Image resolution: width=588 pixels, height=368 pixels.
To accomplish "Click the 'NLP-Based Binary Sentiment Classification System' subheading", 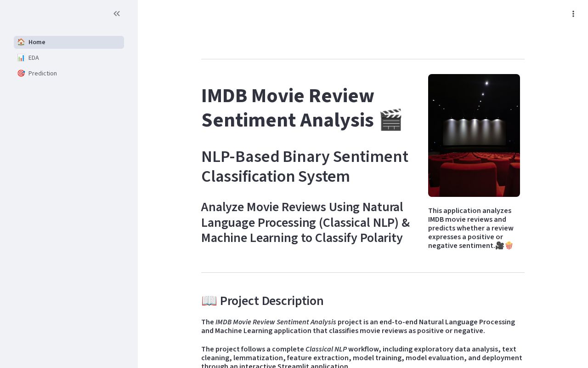I will pyautogui.click(x=305, y=167).
